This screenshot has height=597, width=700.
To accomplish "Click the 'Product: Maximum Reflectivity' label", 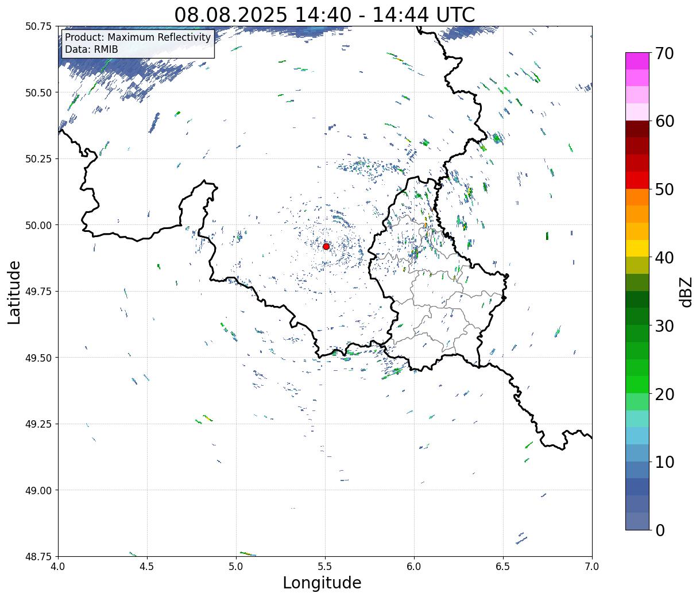I will pyautogui.click(x=138, y=37).
